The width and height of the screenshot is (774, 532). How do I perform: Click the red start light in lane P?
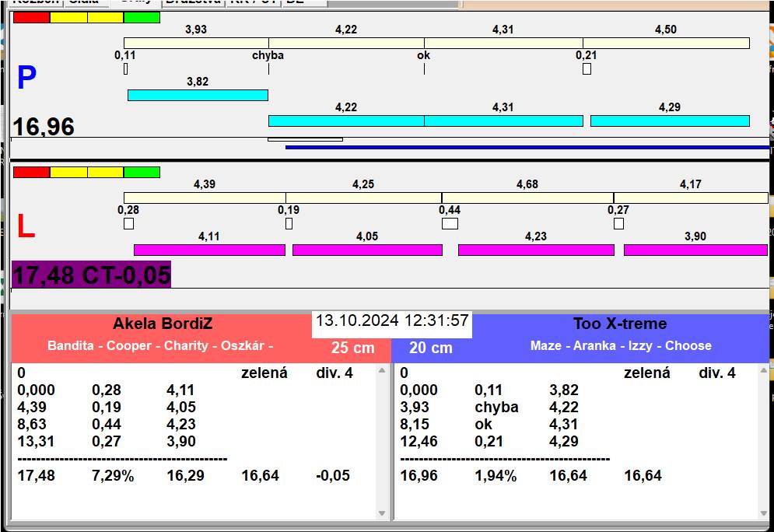[x=32, y=18]
